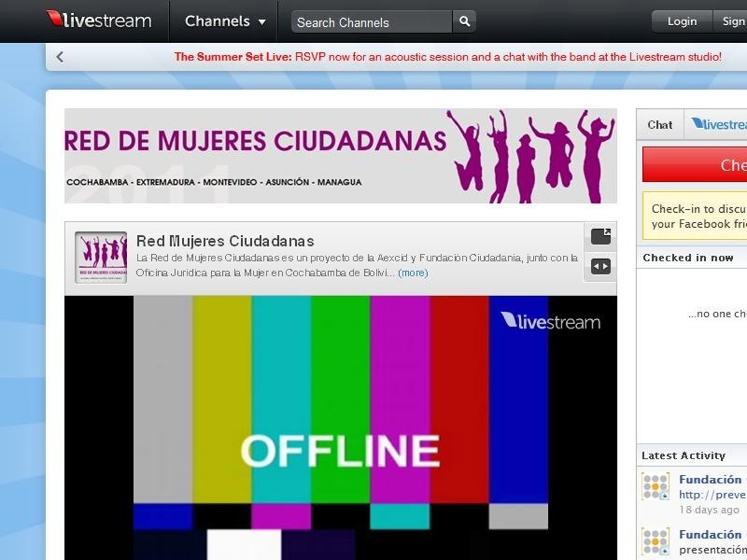Click the second Fundación avatar in Latest Activity
The image size is (747, 560).
click(x=655, y=541)
